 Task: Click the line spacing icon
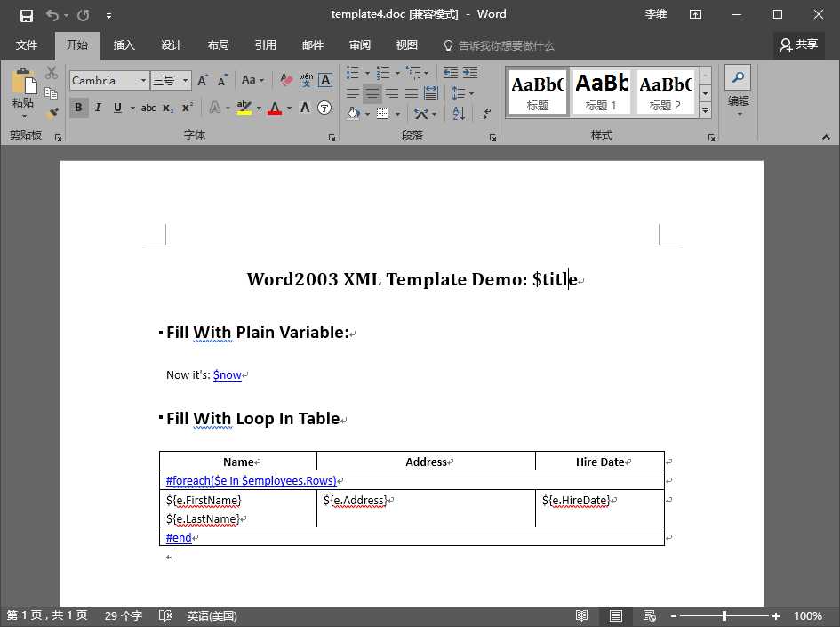pyautogui.click(x=459, y=93)
